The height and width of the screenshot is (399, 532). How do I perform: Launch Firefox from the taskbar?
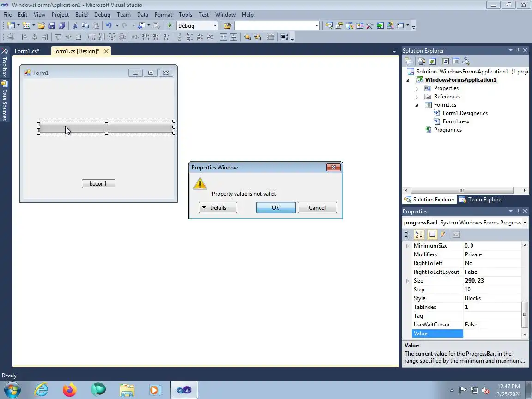click(x=70, y=390)
